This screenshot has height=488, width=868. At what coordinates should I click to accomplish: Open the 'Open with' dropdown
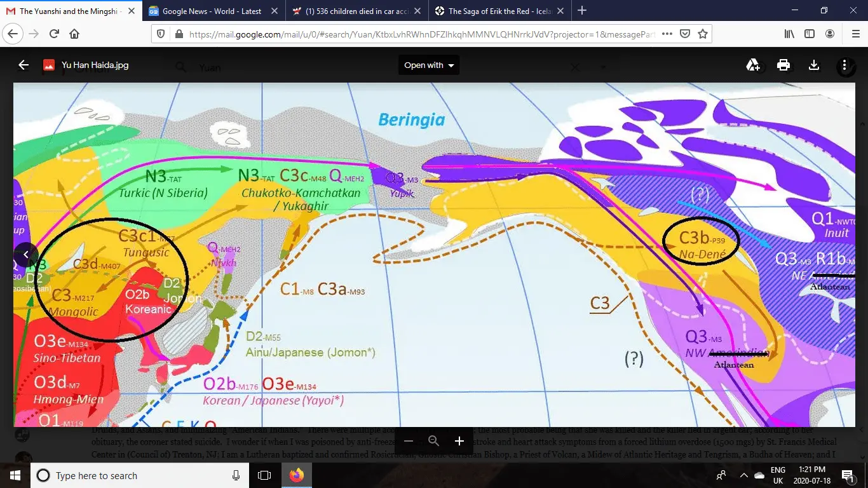point(428,65)
